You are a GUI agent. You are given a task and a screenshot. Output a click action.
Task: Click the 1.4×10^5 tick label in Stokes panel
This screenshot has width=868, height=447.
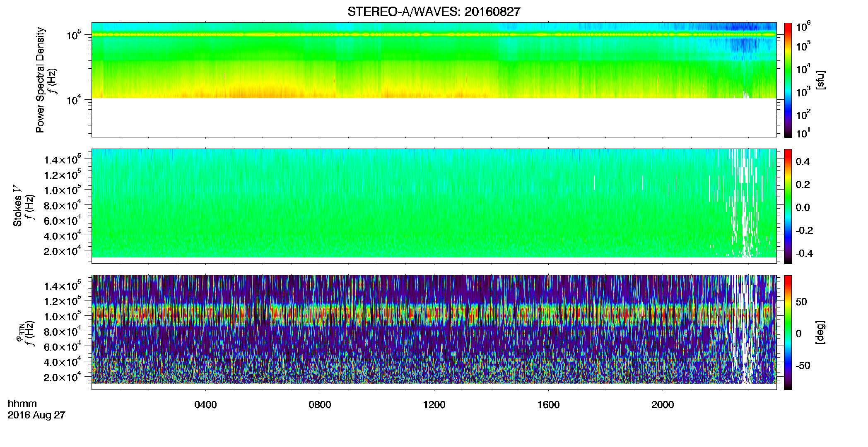63,160
